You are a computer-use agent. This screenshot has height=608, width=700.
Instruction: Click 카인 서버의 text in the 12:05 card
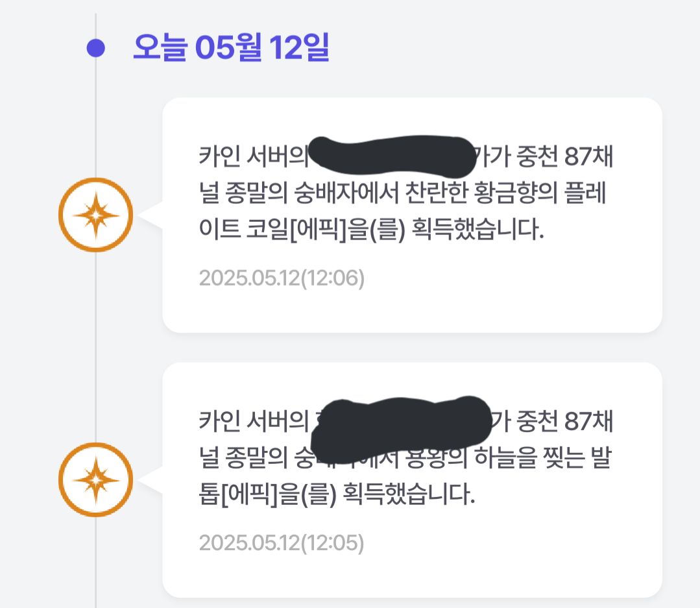254,420
